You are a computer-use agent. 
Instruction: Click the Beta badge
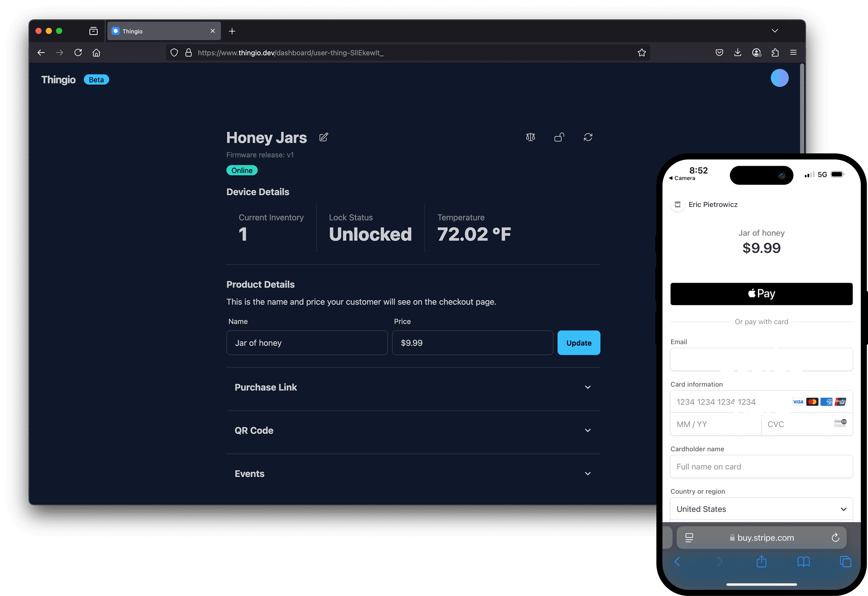pos(96,79)
